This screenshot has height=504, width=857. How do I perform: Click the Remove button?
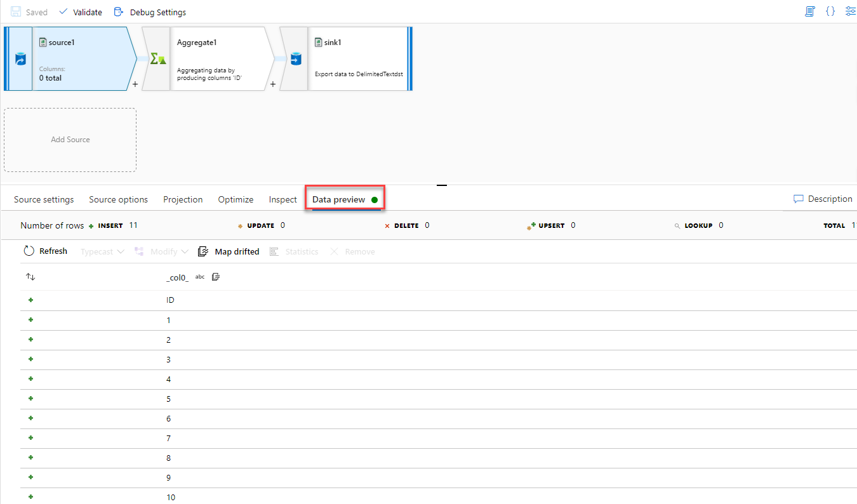352,252
